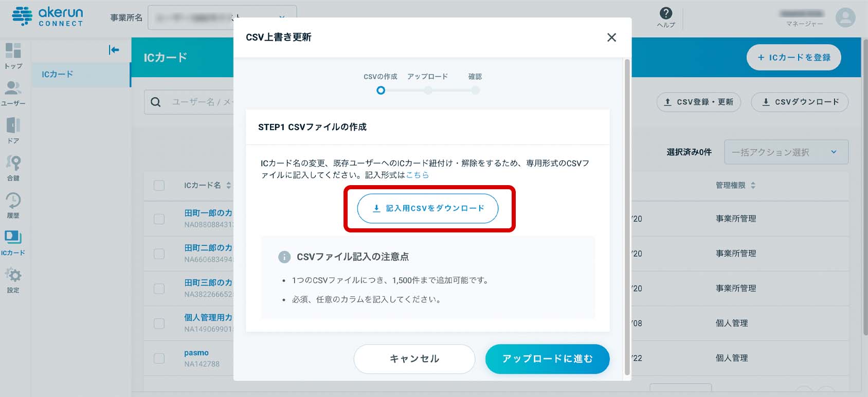Check the 個人管理用カ row checkbox
The height and width of the screenshot is (397, 868).
click(x=159, y=323)
